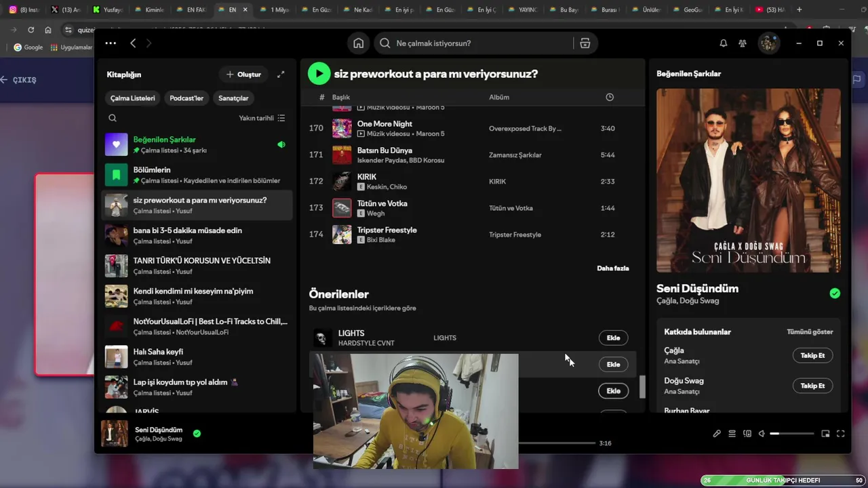Select track One More Night

tap(473, 128)
